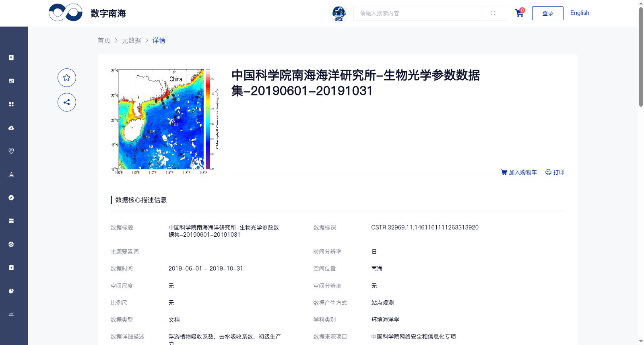Click the document icon in left sidebar
644x345 pixels.
pos(11,58)
